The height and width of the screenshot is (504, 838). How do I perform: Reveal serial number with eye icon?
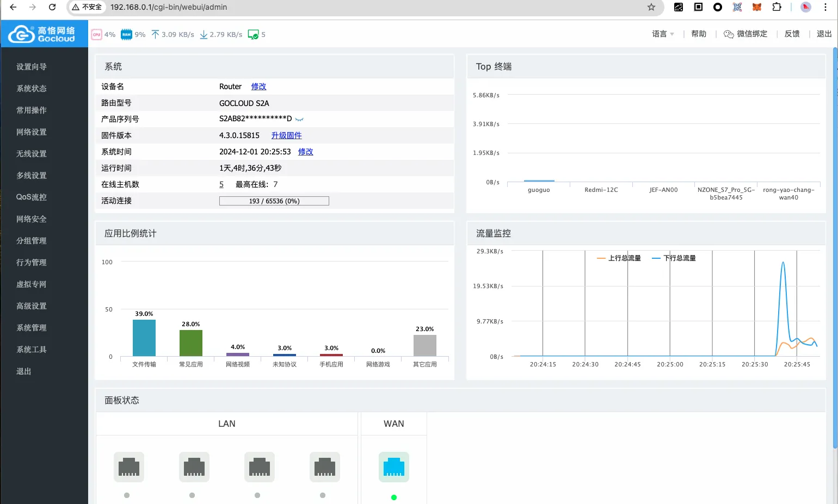(299, 119)
